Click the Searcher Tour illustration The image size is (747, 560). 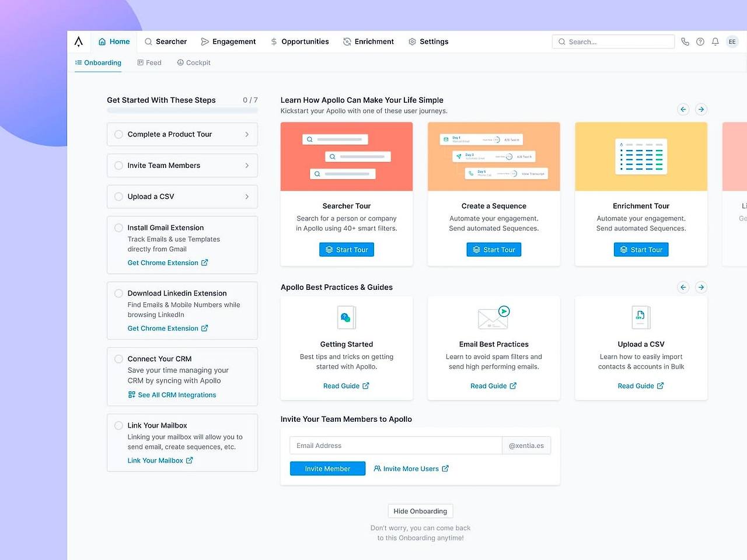(x=347, y=156)
